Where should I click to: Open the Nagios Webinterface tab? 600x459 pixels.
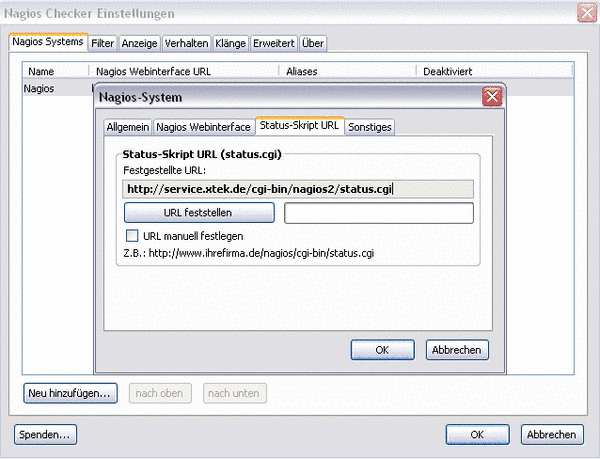click(x=203, y=127)
